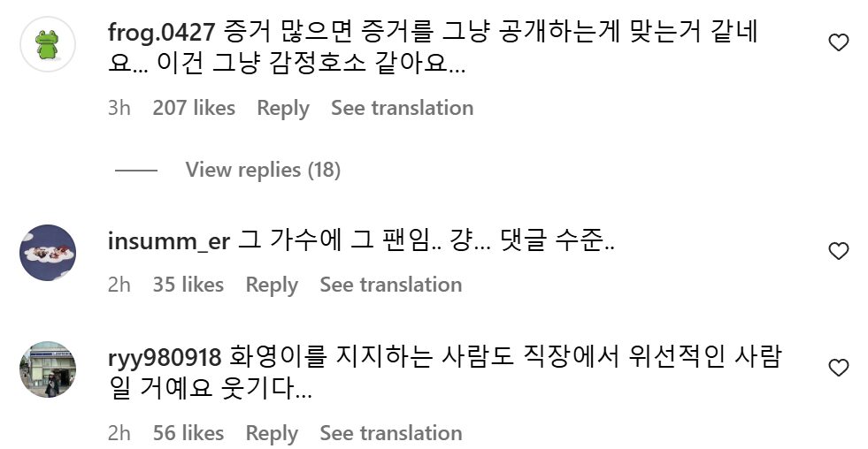The image size is (868, 449).
Task: Heart the comment by ryy980918
Action: point(838,368)
